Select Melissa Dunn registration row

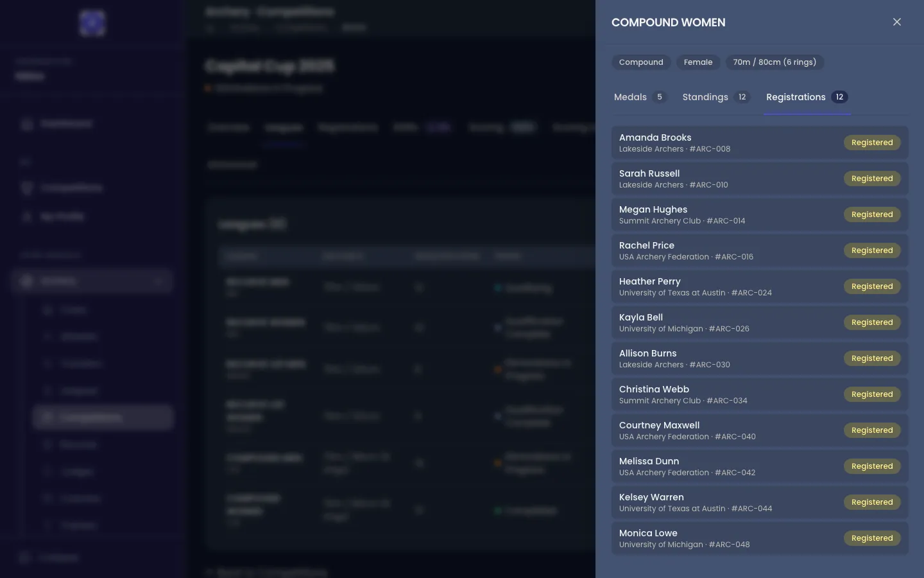760,466
